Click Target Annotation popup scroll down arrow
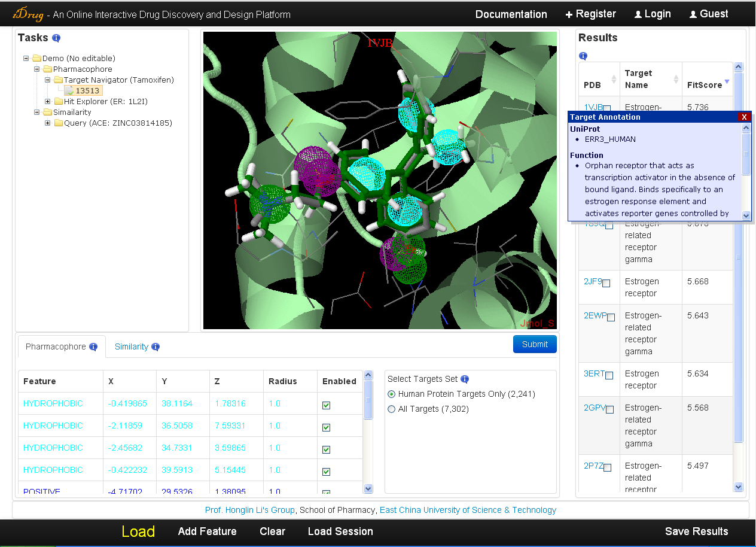The height and width of the screenshot is (547, 756). click(746, 215)
